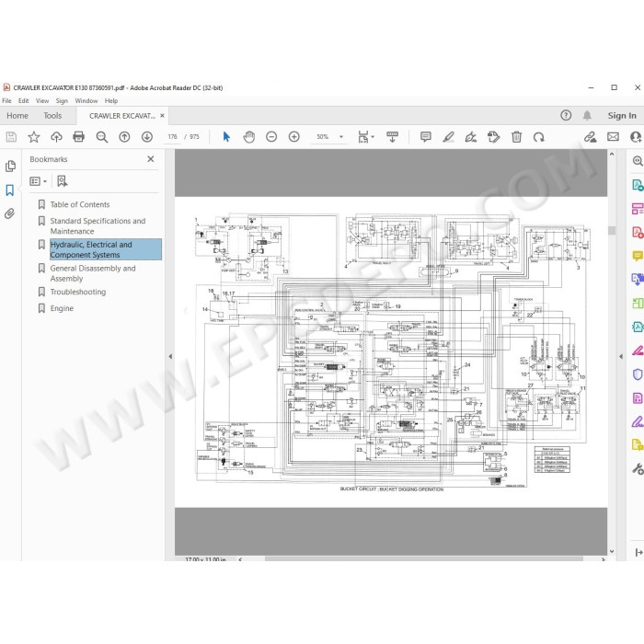644x644 pixels.
Task: Open the fit page options tool
Action: (x=365, y=137)
